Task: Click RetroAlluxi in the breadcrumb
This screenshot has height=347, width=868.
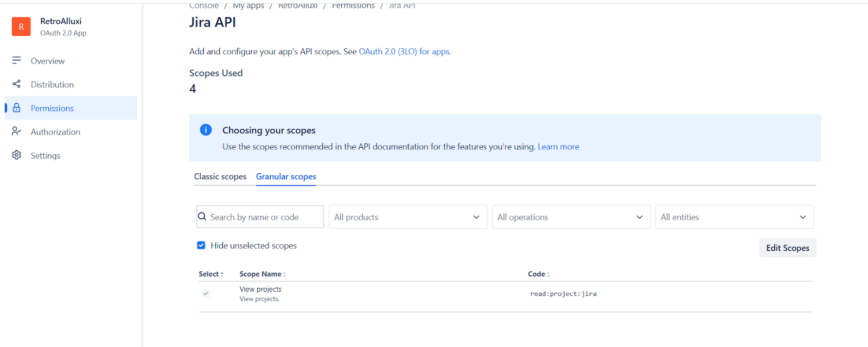Action: [298, 5]
